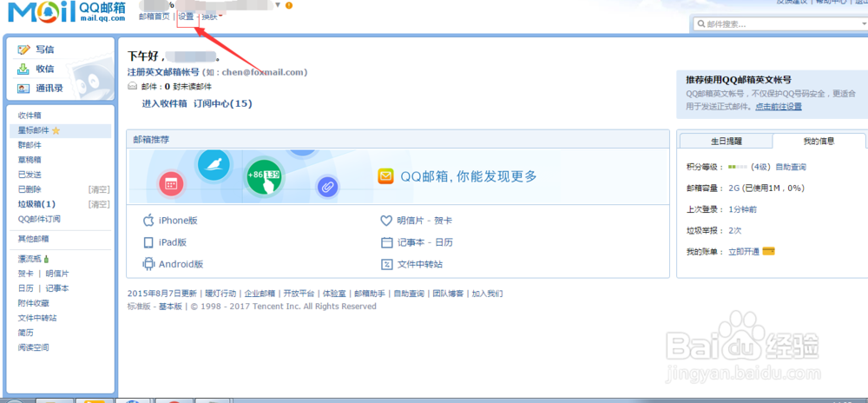The image size is (868, 403).
Task: Click the green +86 139 circle icon
Action: coord(264,178)
